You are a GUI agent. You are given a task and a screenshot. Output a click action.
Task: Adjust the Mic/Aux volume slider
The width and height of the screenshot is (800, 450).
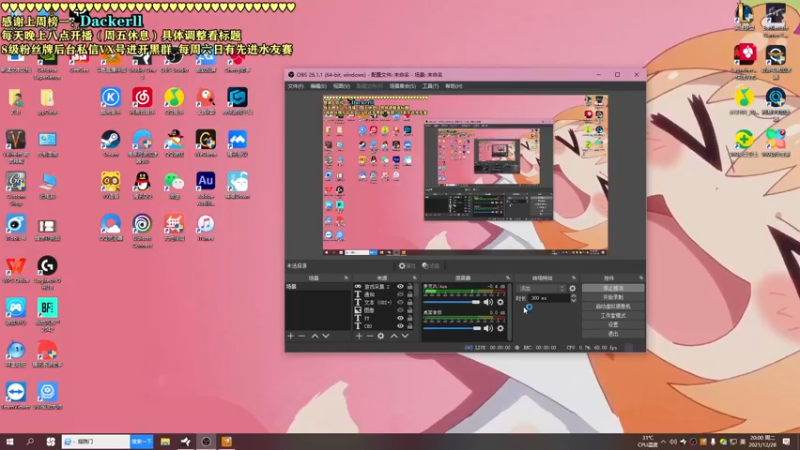pos(452,302)
